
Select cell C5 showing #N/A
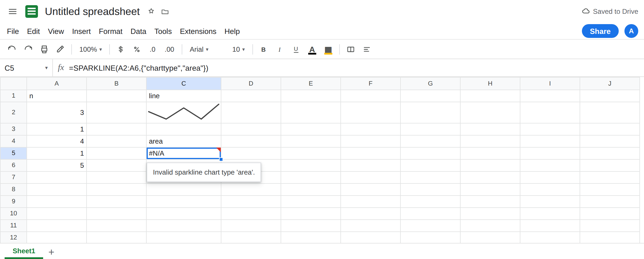click(184, 153)
